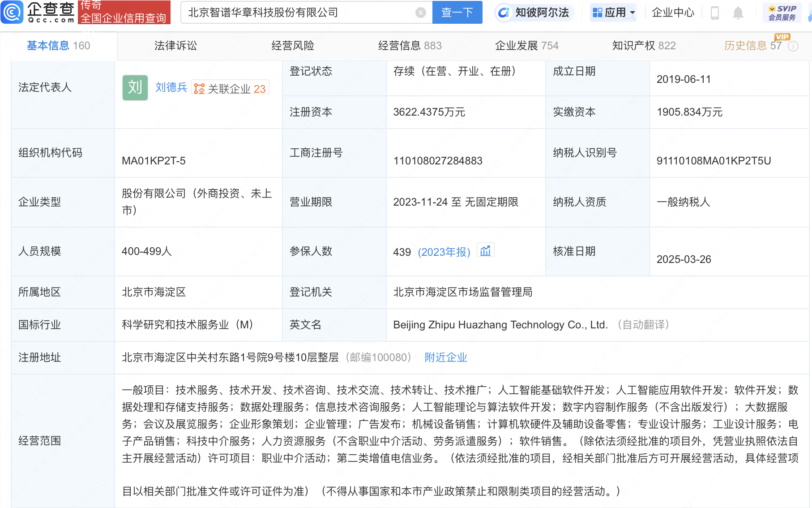Open the 经营信息 883 tab
Viewport: 812px width, 508px height.
coord(410,46)
